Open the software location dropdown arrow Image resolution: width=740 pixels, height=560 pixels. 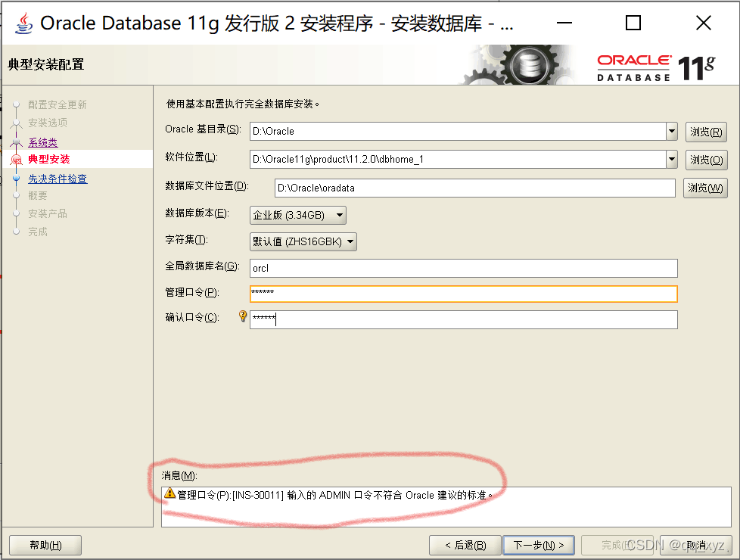672,160
